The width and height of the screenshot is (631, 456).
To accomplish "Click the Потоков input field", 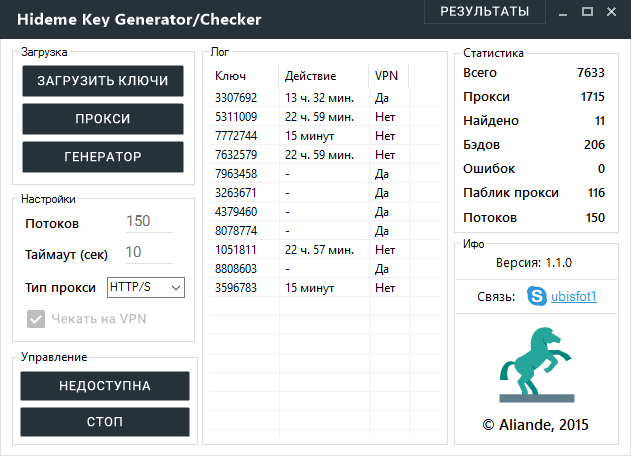I will [x=148, y=222].
